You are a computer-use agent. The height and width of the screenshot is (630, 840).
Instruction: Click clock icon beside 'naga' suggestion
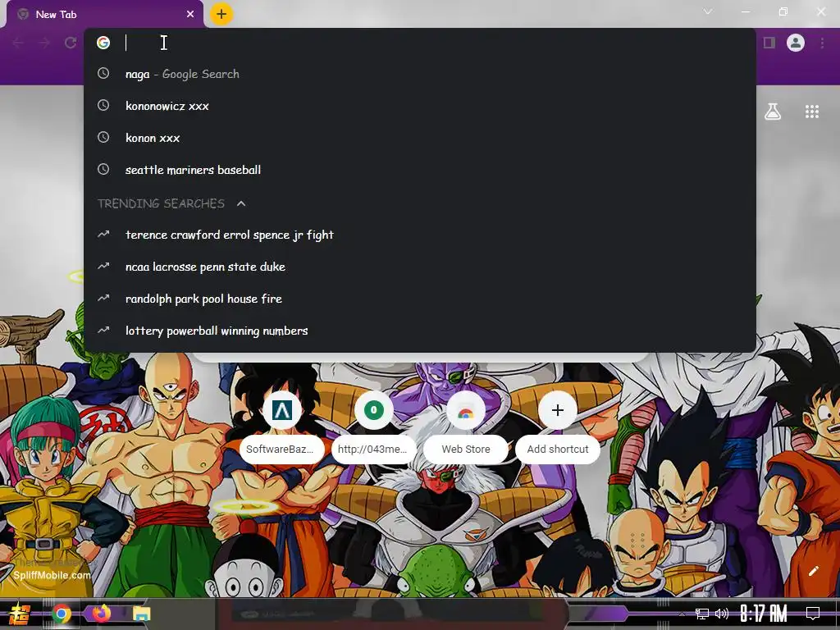(103, 73)
